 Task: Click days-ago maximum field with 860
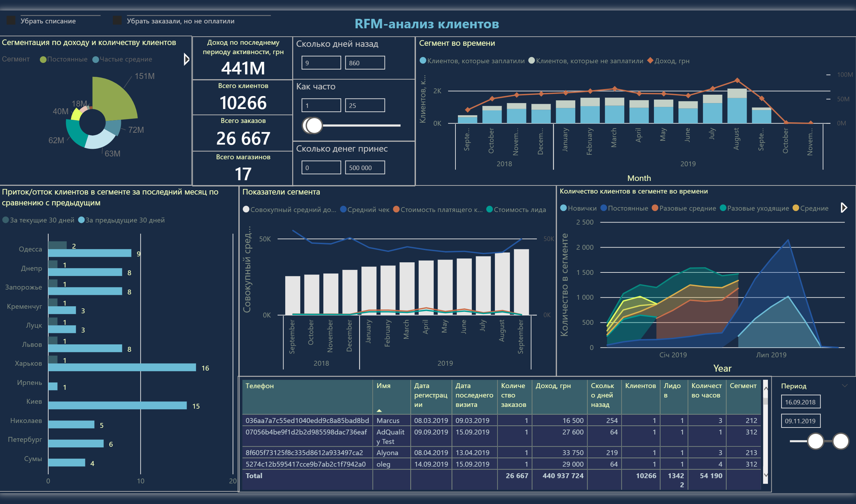point(365,63)
